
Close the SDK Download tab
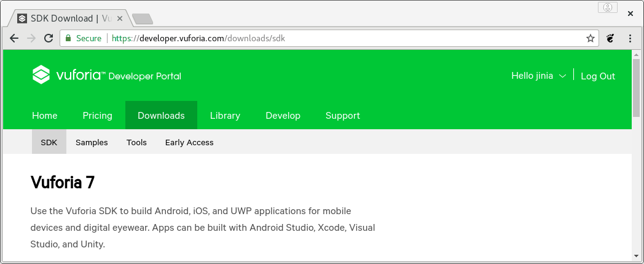[120, 18]
